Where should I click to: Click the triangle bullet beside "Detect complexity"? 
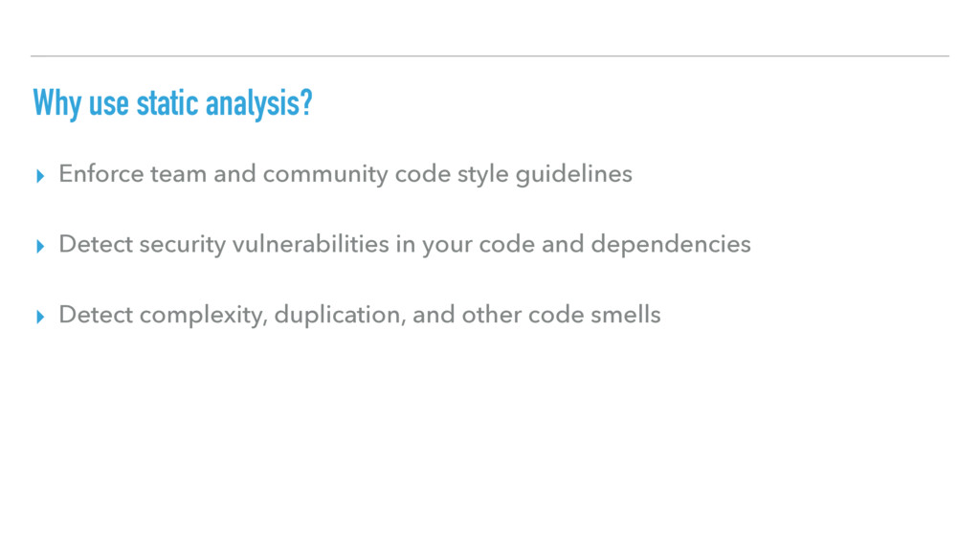tap(40, 318)
